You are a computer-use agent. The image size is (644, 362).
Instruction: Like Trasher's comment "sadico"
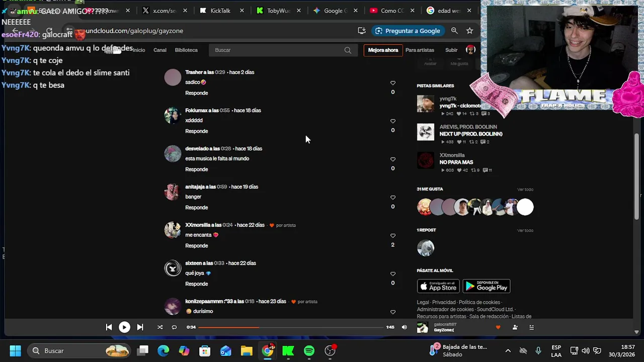(393, 83)
